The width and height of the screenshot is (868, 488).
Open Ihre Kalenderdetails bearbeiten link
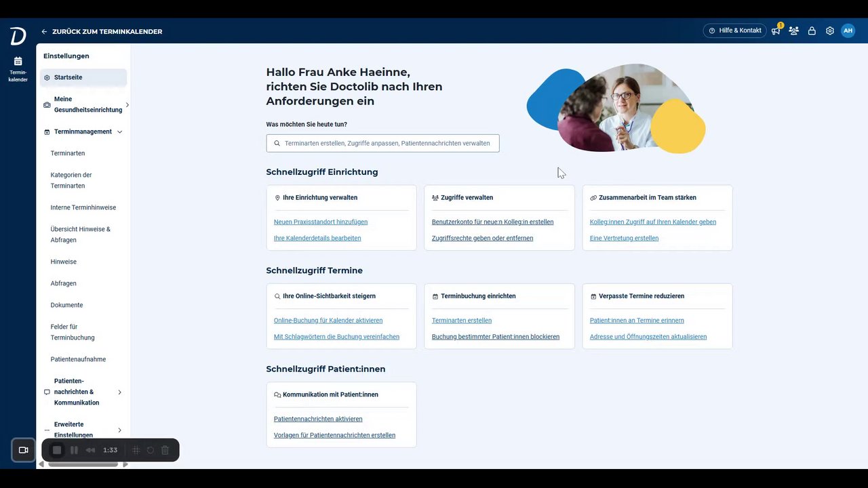pos(317,238)
